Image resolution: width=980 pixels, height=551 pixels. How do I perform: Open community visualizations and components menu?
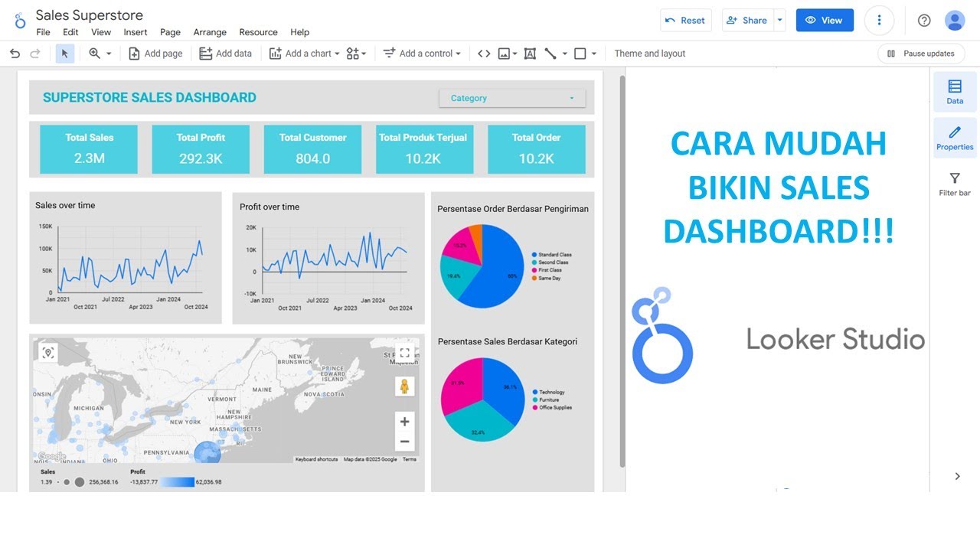pyautogui.click(x=356, y=54)
